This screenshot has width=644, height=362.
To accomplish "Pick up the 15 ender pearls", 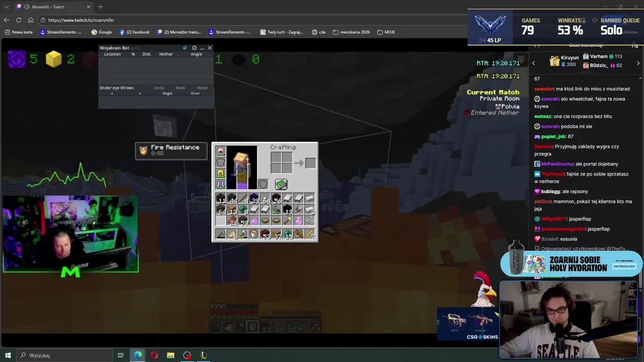I will click(287, 234).
